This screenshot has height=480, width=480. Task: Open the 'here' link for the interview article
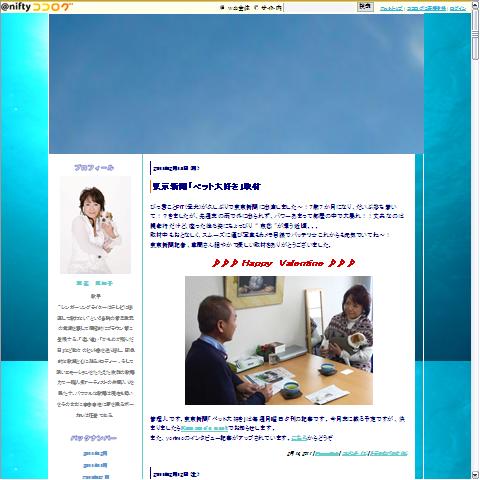tap(299, 438)
